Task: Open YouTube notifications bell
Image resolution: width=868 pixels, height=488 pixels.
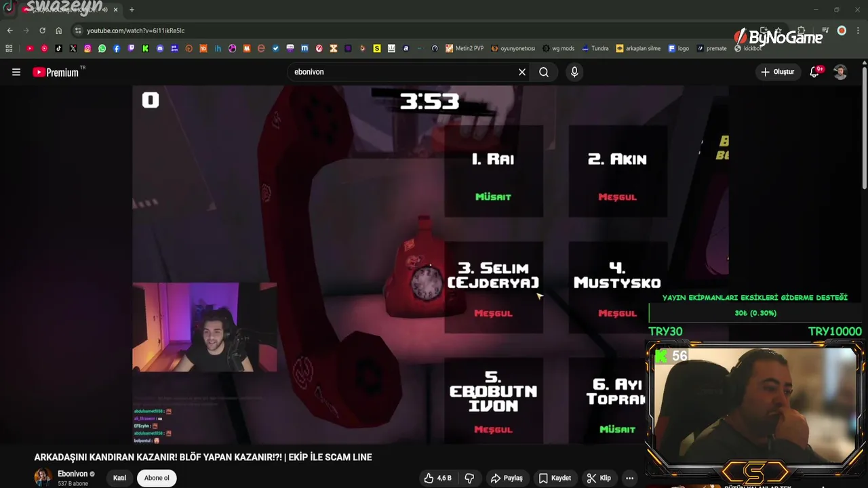Action: (815, 72)
